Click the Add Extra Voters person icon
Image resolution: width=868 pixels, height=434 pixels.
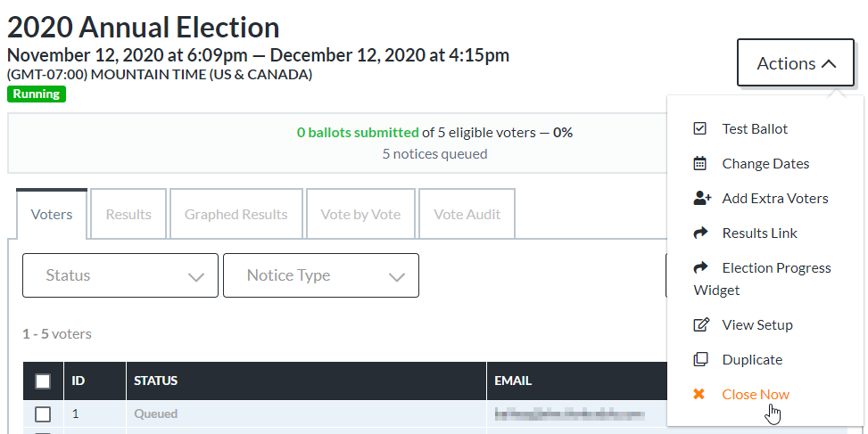coord(702,199)
